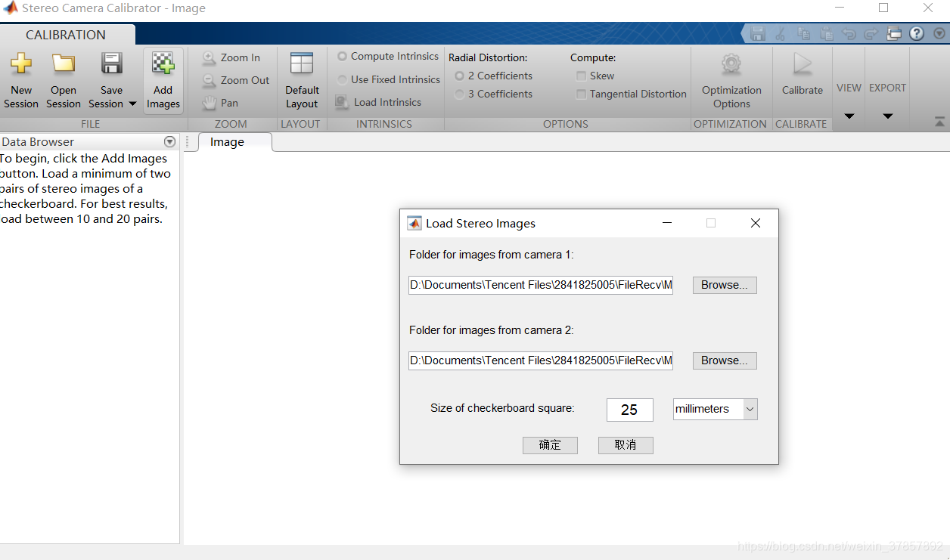
Task: Click MATLAB logo in dialog title
Action: 414,223
